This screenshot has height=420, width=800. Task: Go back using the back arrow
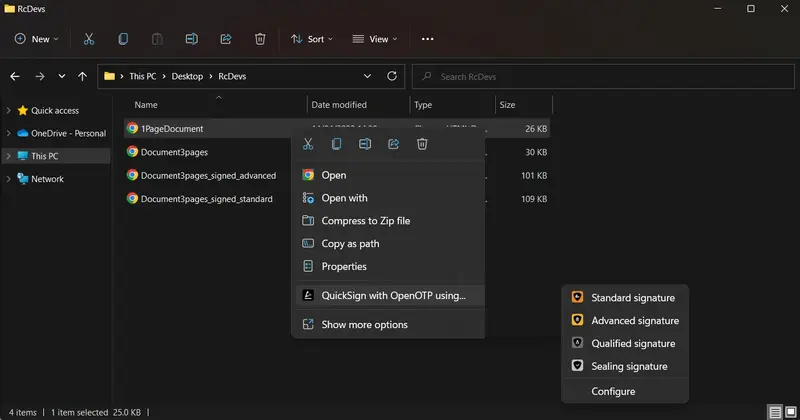click(x=15, y=77)
